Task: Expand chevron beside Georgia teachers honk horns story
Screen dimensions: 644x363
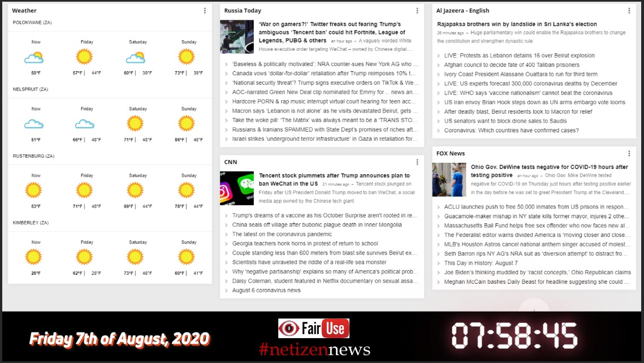Action: click(x=226, y=244)
